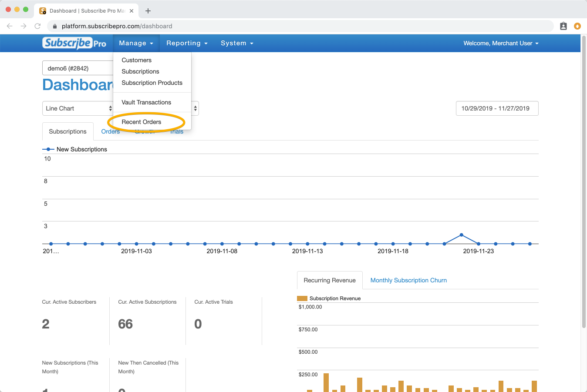This screenshot has height=392, width=587.
Task: Click the 2019-11-03 axis label
Action: coord(136,251)
